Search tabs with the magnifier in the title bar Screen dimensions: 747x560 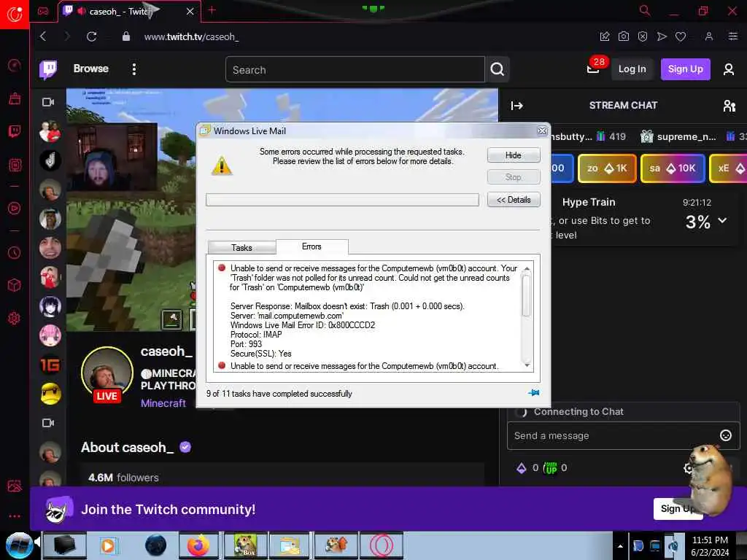pos(645,10)
